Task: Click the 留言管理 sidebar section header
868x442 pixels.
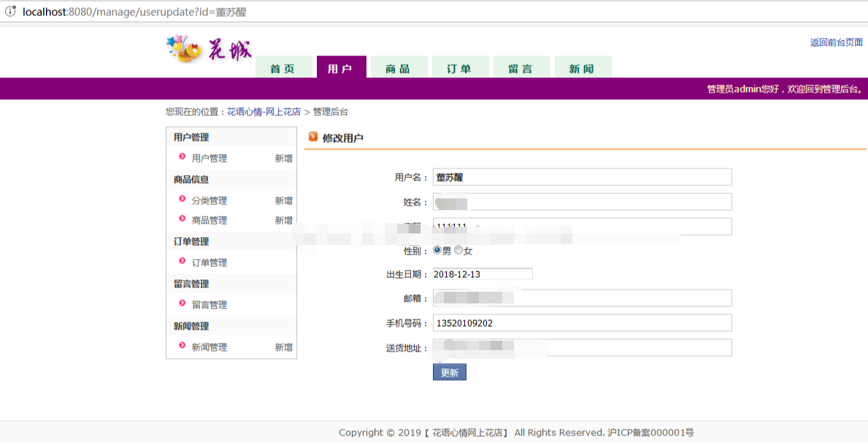Action: pos(191,283)
